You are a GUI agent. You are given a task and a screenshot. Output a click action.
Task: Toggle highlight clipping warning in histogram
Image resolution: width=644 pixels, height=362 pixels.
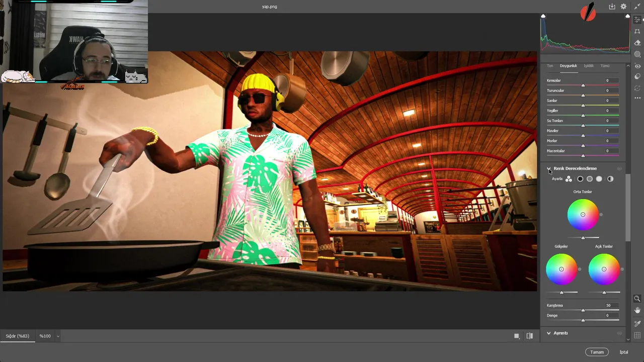point(627,17)
